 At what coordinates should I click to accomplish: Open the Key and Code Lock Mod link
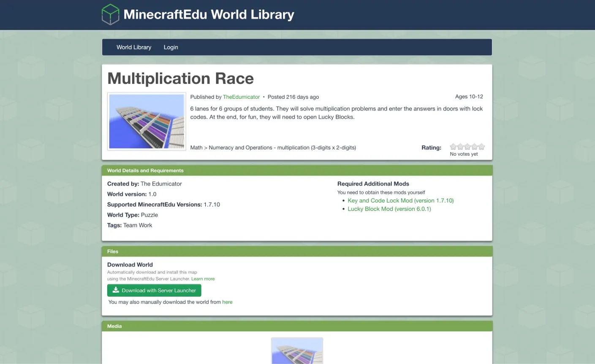pos(401,201)
